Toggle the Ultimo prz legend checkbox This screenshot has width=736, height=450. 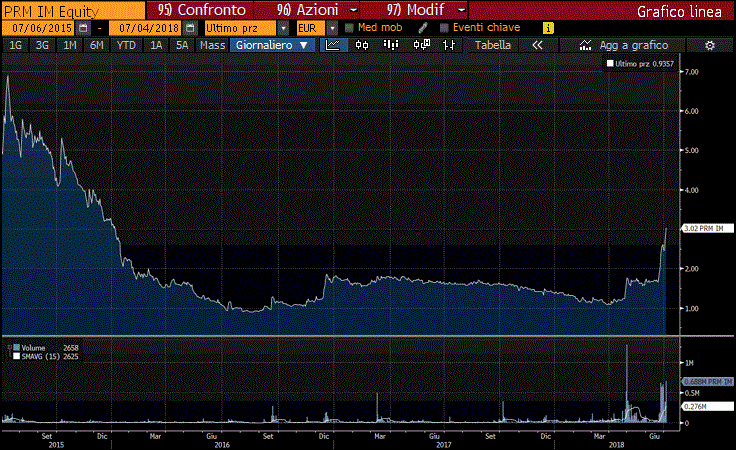[609, 63]
